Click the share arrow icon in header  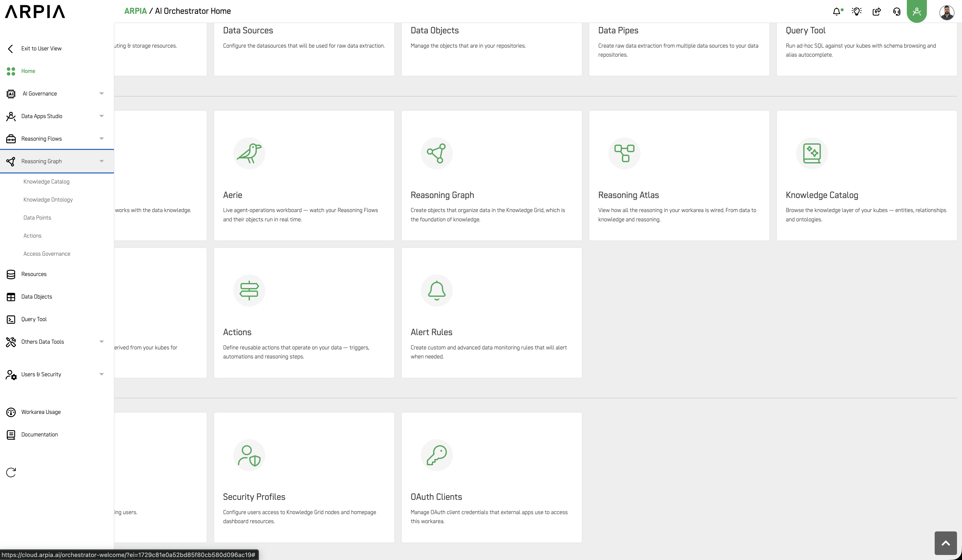pyautogui.click(x=877, y=12)
